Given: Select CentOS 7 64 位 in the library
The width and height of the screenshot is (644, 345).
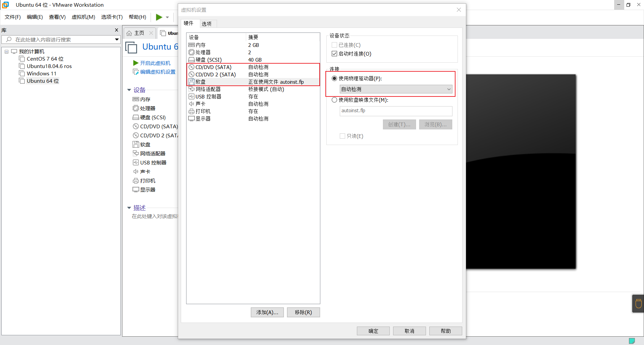Looking at the screenshot, I should 45,59.
